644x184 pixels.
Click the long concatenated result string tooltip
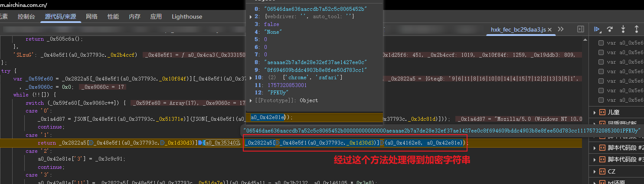point(442,130)
